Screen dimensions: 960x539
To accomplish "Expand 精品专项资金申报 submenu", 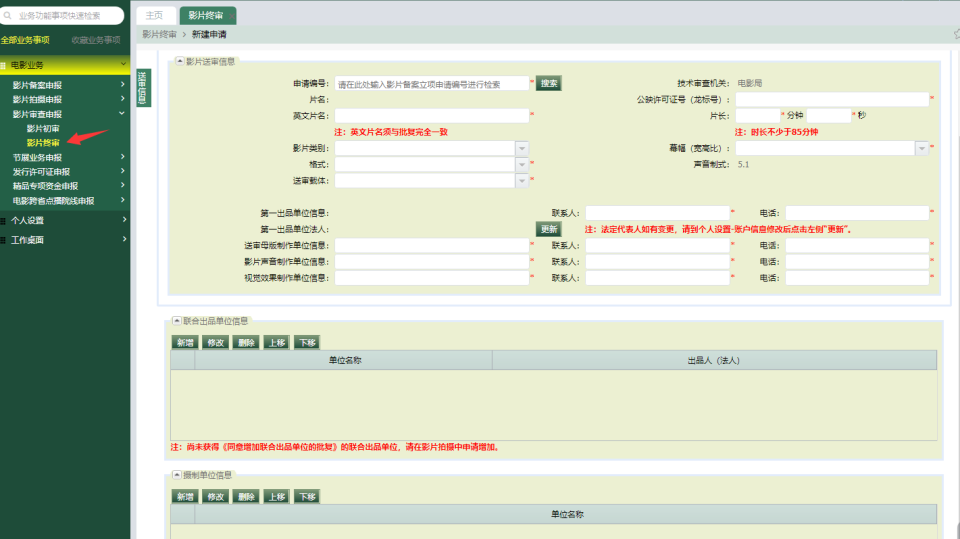I will pos(123,185).
